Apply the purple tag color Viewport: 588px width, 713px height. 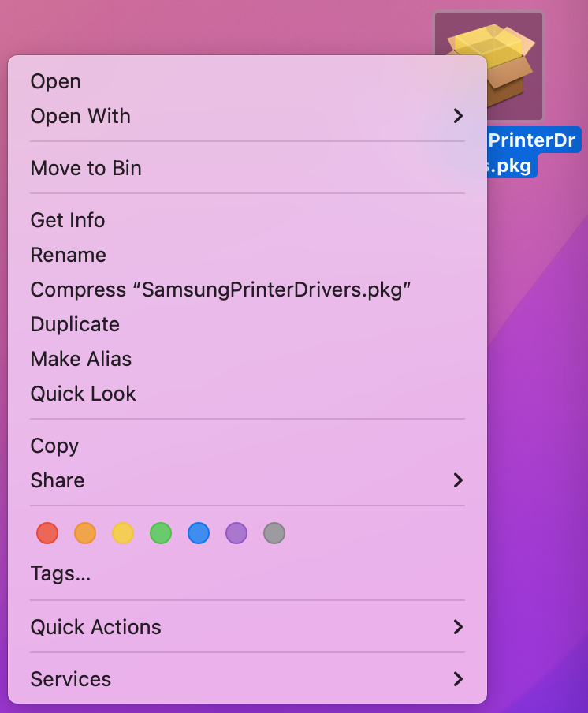(236, 533)
